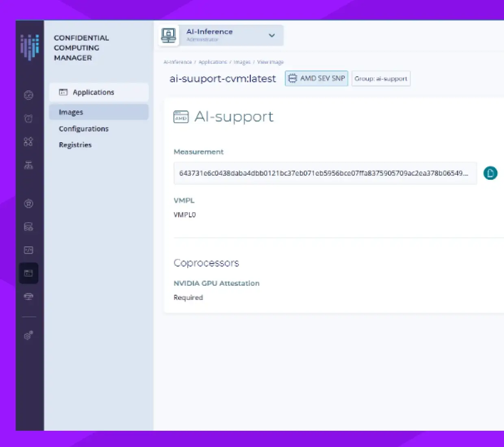The width and height of the screenshot is (504, 447).
Task: Click the database storage sidebar icon
Action: pos(28,227)
